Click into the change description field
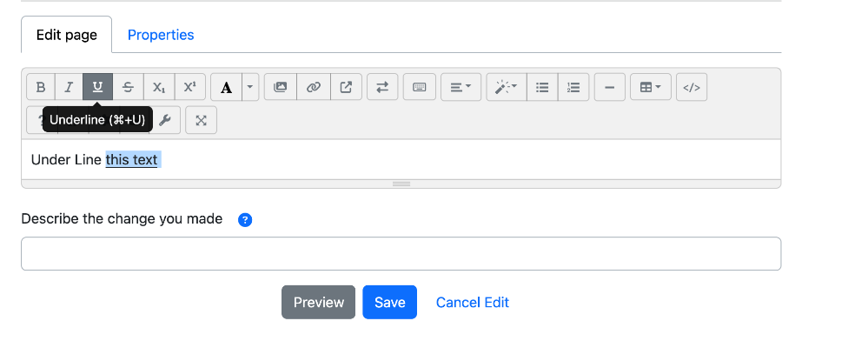868x341 pixels. (x=401, y=253)
